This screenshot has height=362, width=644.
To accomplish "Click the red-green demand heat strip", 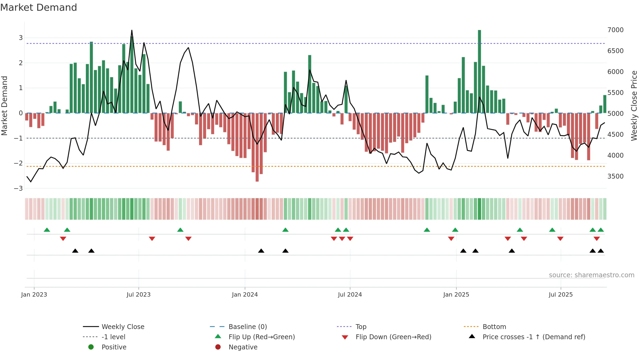I will tap(316, 209).
